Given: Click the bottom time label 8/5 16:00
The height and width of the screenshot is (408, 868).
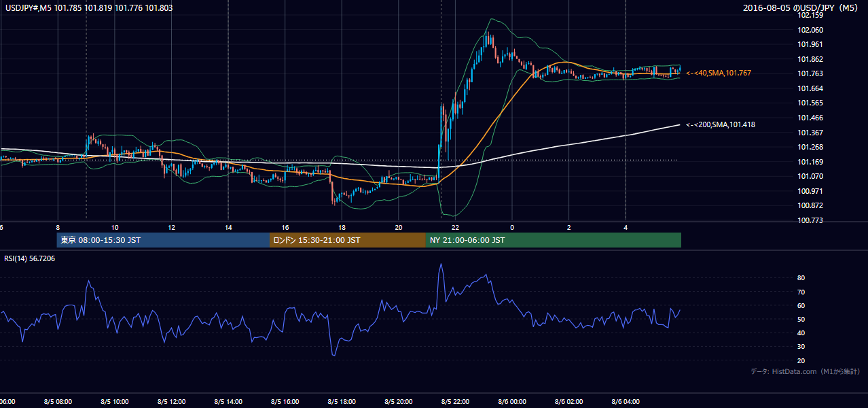Looking at the screenshot, I should (x=285, y=402).
